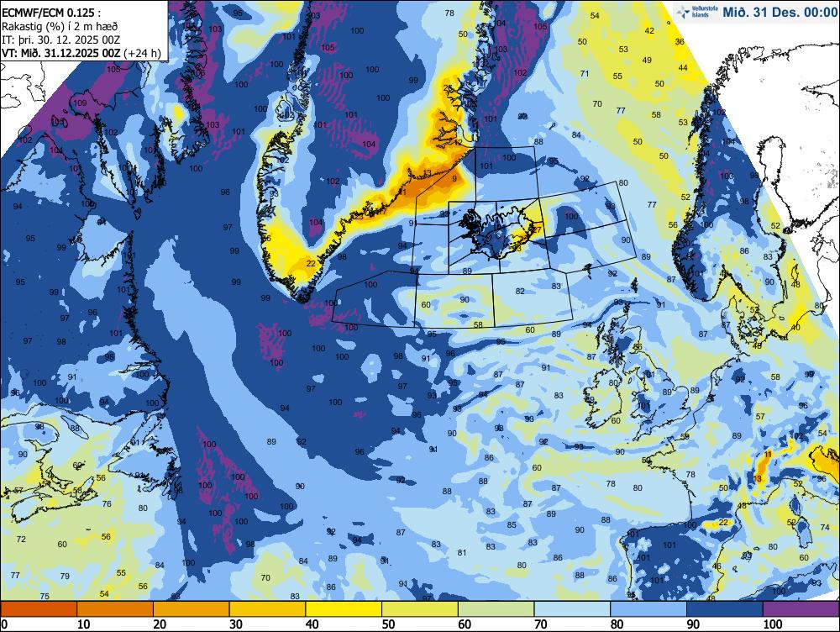Choose the 60–70 pale green legend swatch
Screen dimensions: 840x632
(x=496, y=608)
